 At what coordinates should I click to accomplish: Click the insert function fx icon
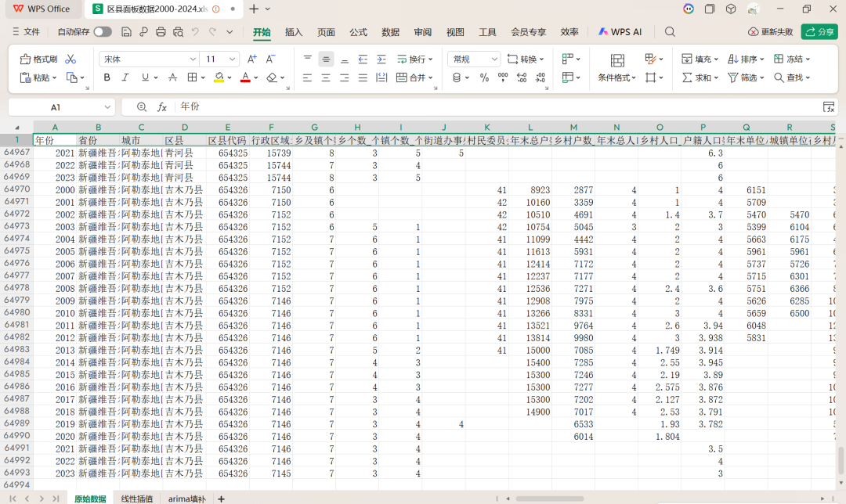(x=162, y=107)
